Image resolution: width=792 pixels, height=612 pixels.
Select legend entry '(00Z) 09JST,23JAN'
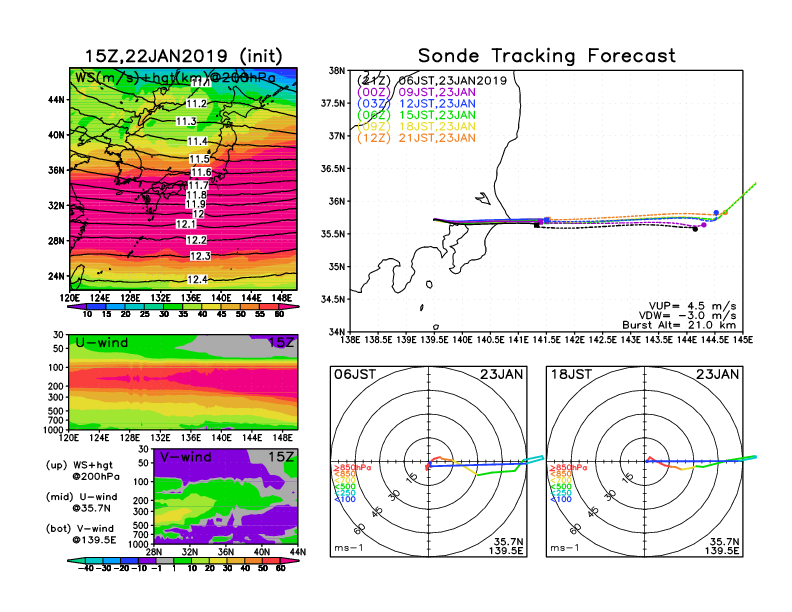[416, 92]
